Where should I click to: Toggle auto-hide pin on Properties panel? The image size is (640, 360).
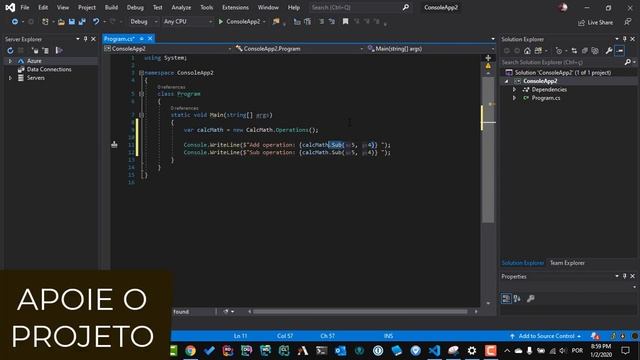(624, 276)
